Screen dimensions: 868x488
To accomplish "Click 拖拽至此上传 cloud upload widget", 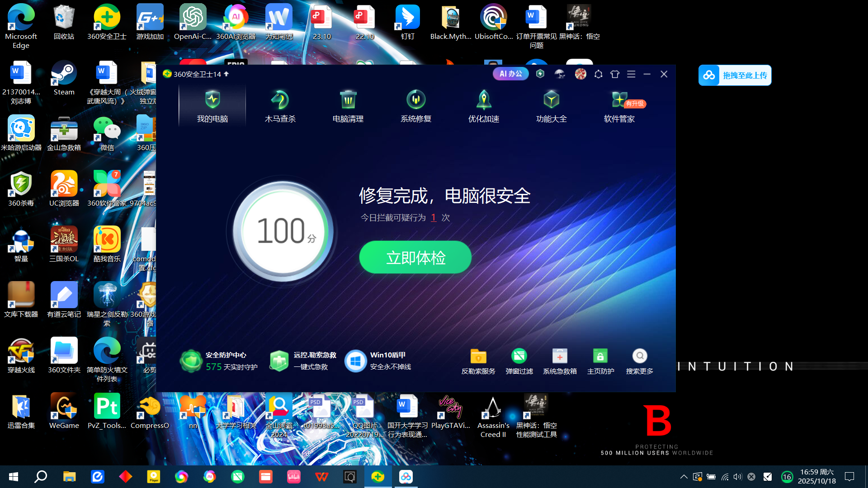I will point(735,75).
